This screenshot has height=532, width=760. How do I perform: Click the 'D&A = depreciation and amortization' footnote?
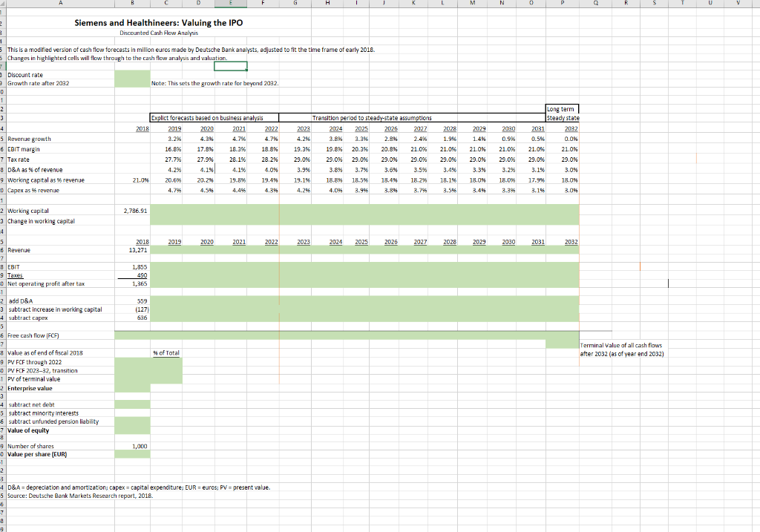point(139,487)
